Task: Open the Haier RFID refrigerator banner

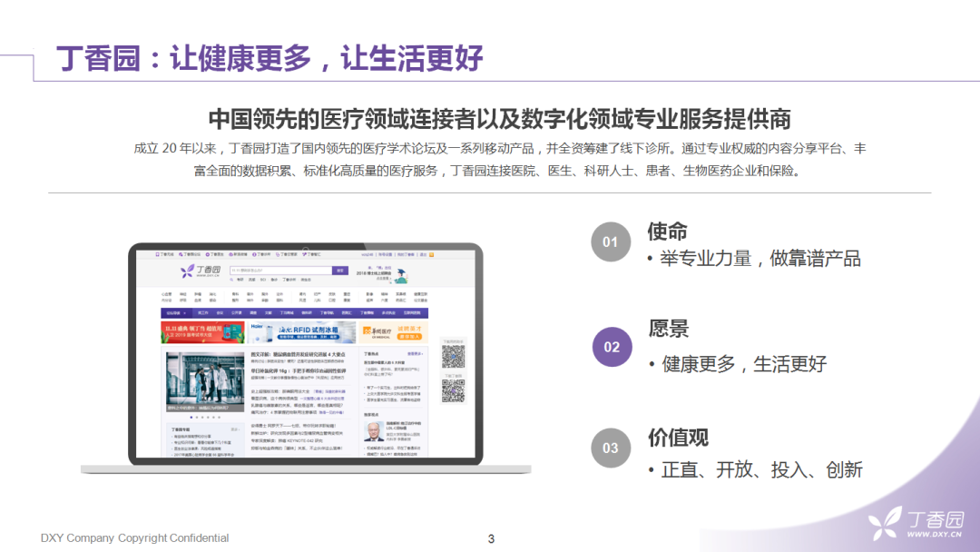Action: click(302, 332)
